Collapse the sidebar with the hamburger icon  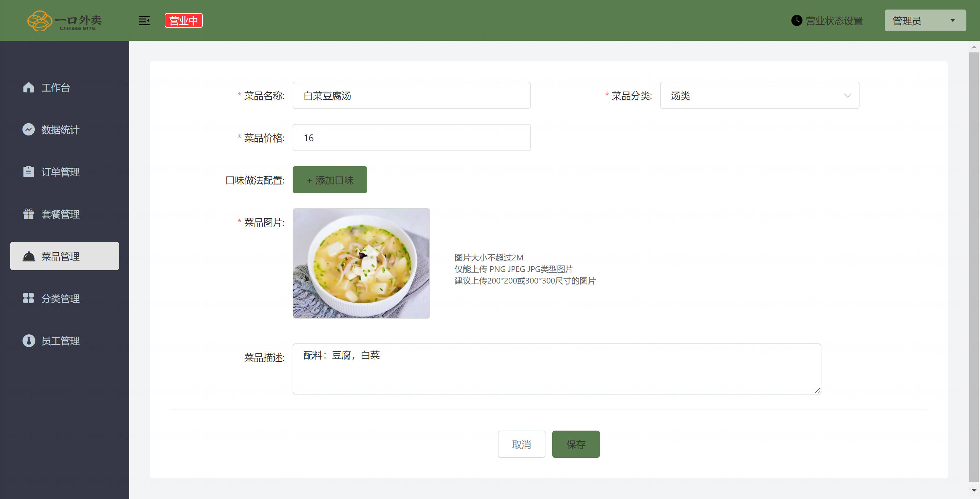144,20
